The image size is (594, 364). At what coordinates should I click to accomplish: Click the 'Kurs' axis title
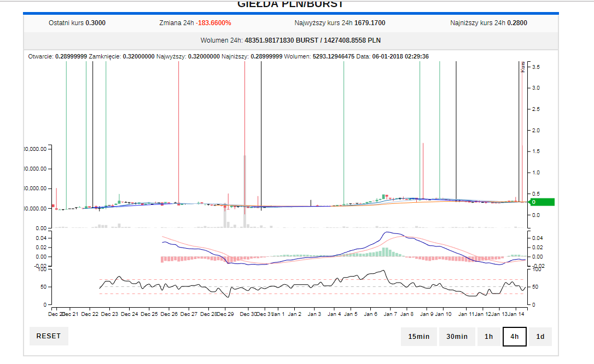coord(523,67)
